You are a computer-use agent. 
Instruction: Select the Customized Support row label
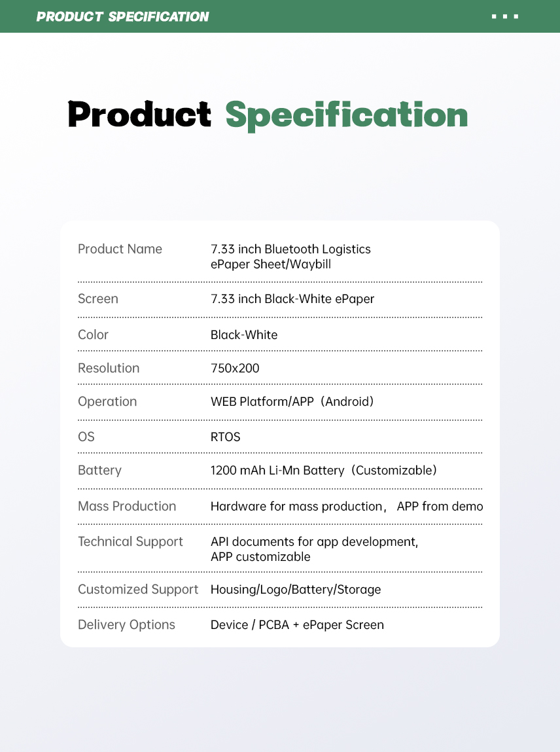pos(138,589)
